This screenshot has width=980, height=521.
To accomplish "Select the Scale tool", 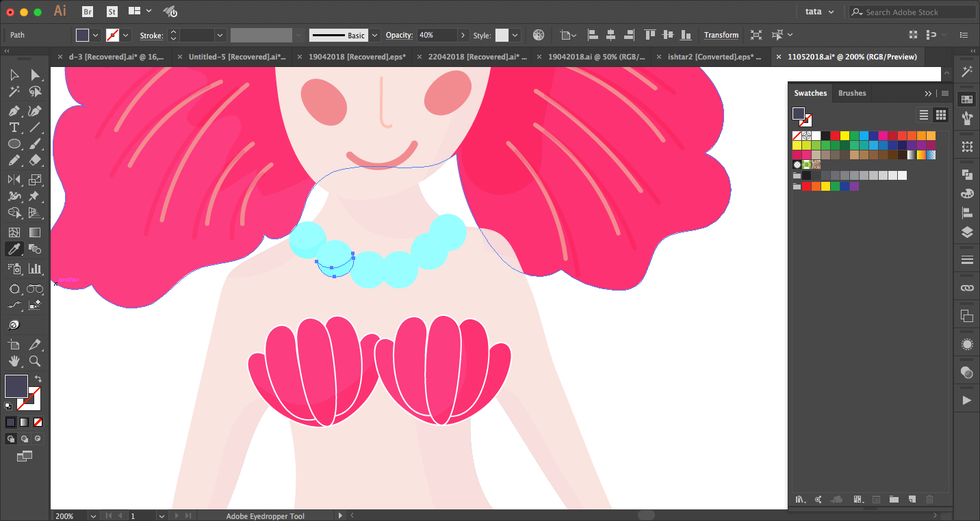I will tap(35, 180).
